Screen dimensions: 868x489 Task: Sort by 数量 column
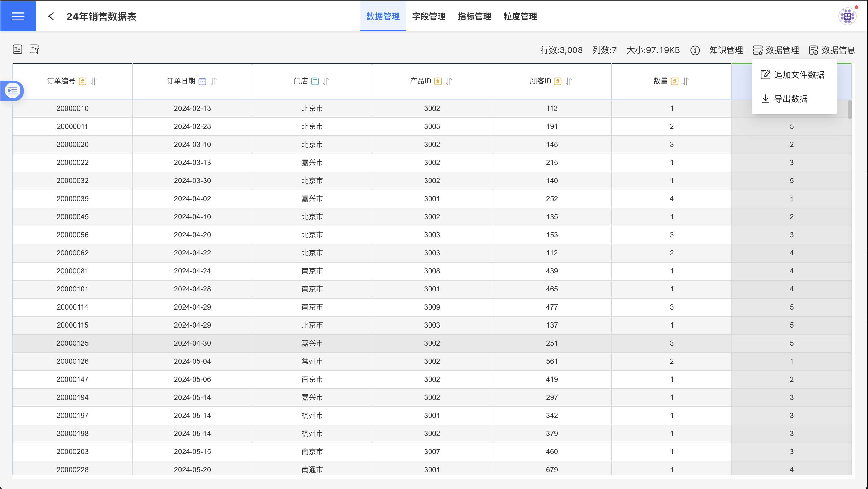pos(686,81)
